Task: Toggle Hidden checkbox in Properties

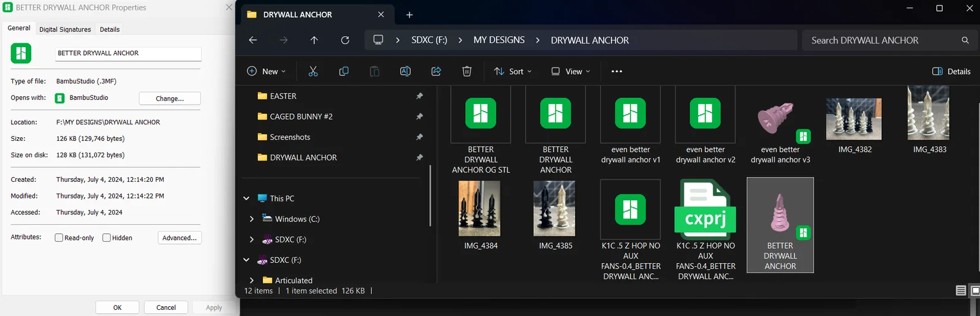Action: 107,238
